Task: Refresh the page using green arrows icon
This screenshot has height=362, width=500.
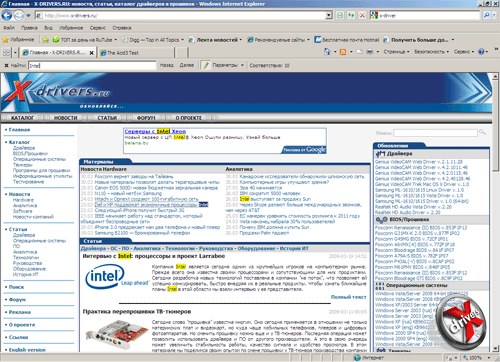Action: click(351, 15)
